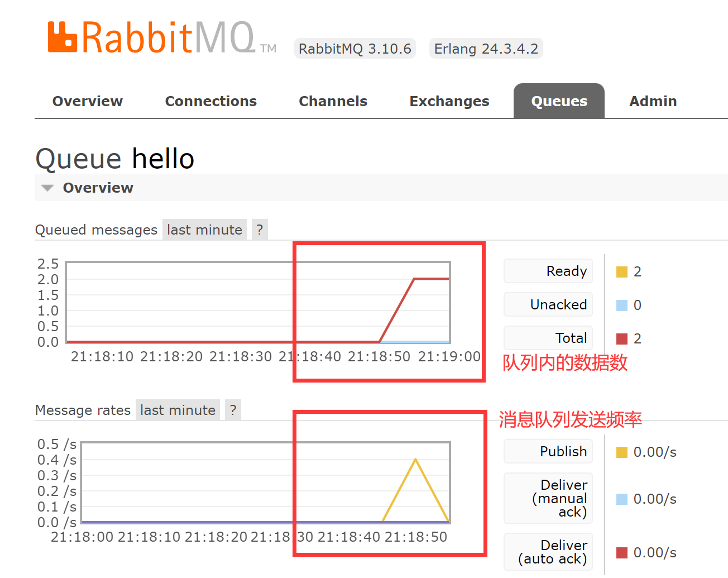The height and width of the screenshot is (578, 728).
Task: Click the Deliver (auto ack) label
Action: [x=548, y=552]
